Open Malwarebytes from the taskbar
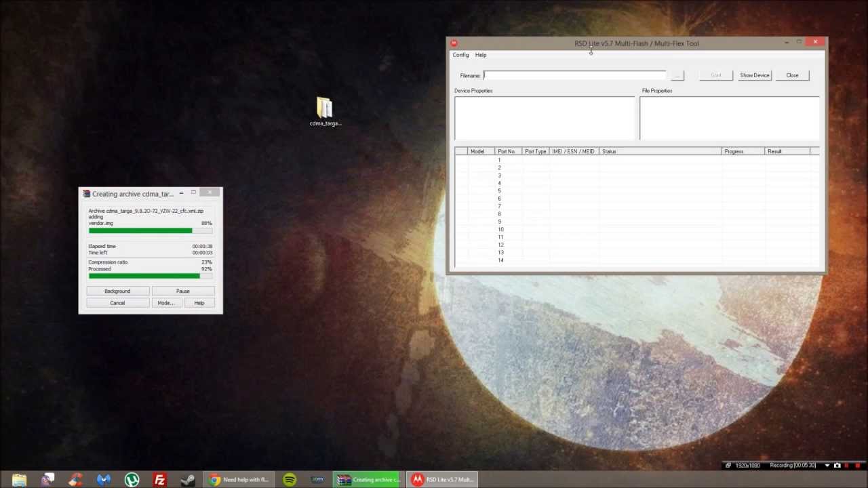 (x=103, y=480)
